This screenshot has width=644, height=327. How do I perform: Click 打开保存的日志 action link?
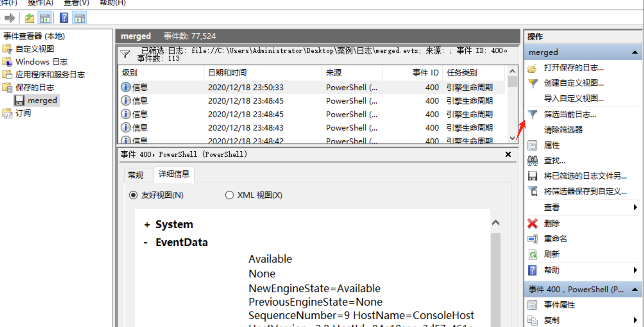[573, 68]
